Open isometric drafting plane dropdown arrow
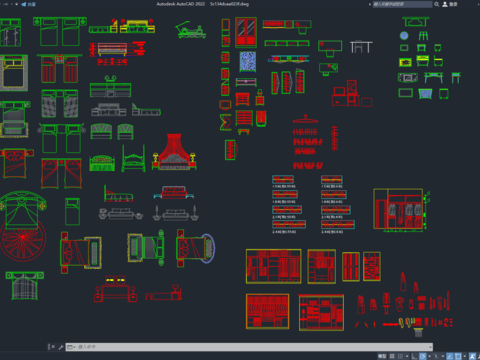480x360 pixels. [x=443, y=356]
